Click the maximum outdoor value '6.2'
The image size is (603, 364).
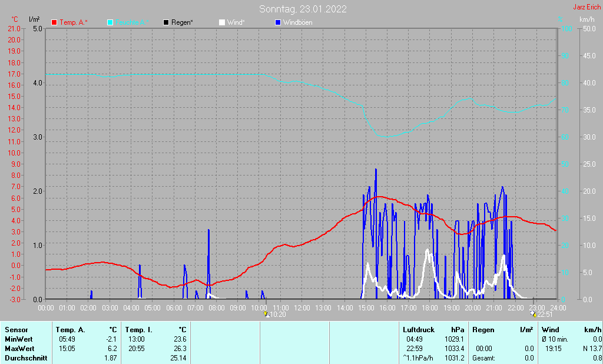(x=112, y=349)
